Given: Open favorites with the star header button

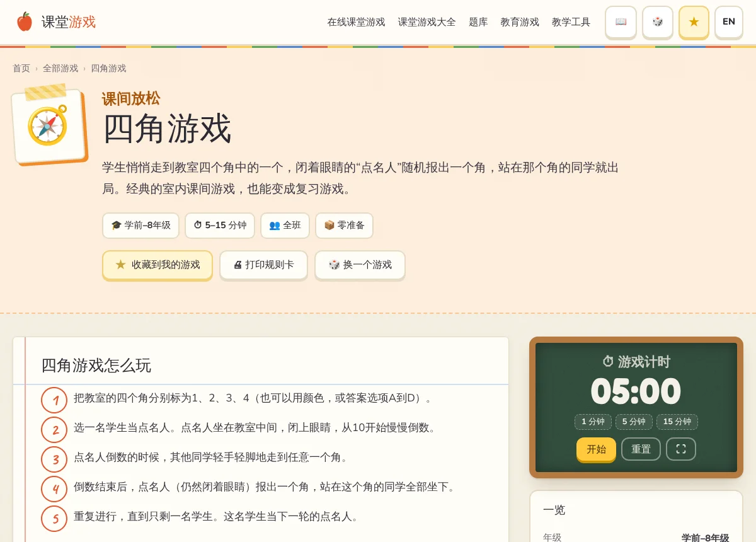Looking at the screenshot, I should (x=694, y=22).
